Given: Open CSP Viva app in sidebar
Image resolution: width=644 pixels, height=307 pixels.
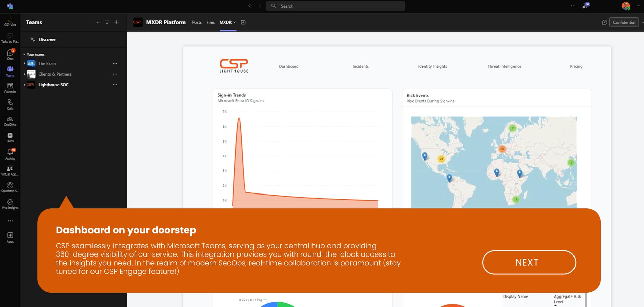Looking at the screenshot, I should [10, 22].
